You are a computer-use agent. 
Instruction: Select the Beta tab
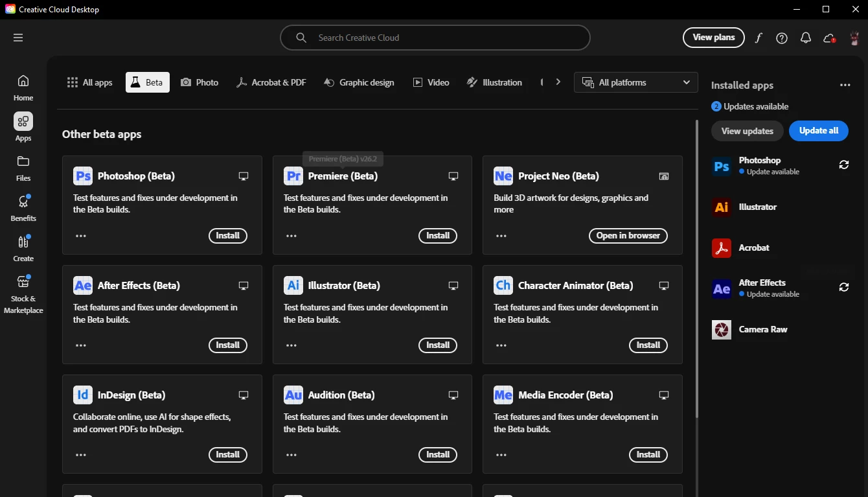click(148, 82)
